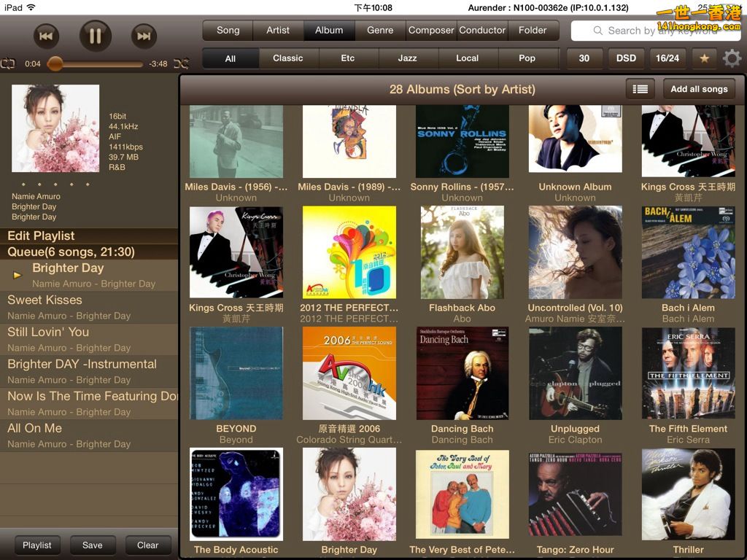This screenshot has width=747, height=560.
Task: Toggle repeat mode icon
Action: (x=8, y=63)
